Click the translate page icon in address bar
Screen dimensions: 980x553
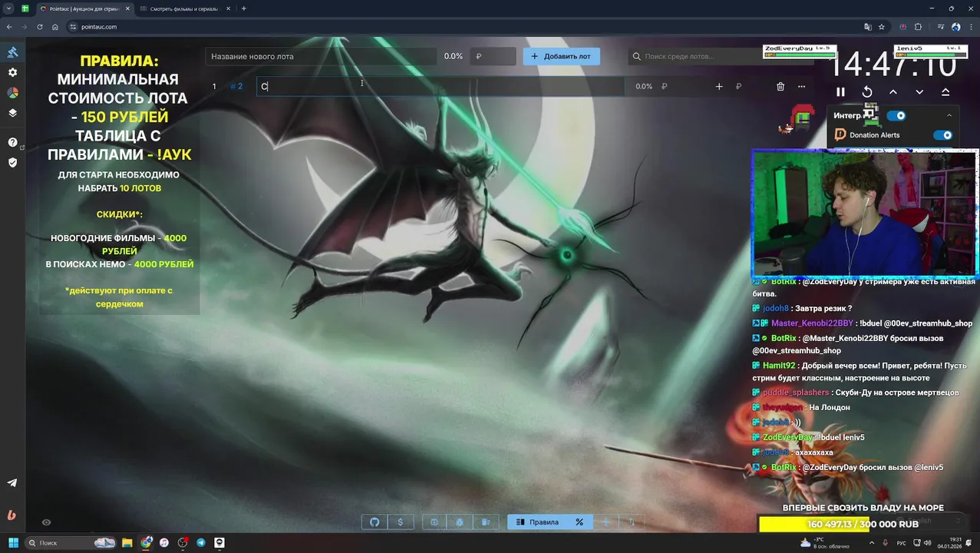(868, 27)
